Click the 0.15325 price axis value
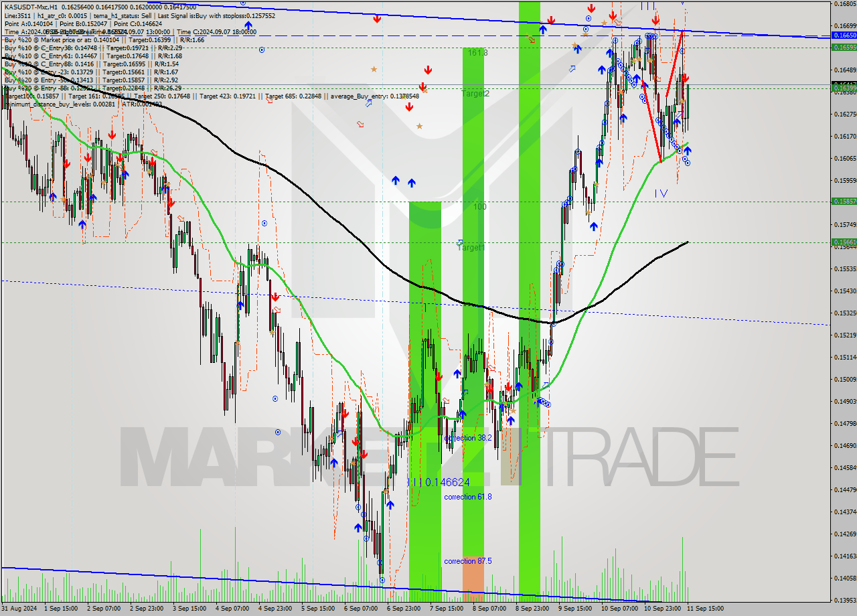 845,313
